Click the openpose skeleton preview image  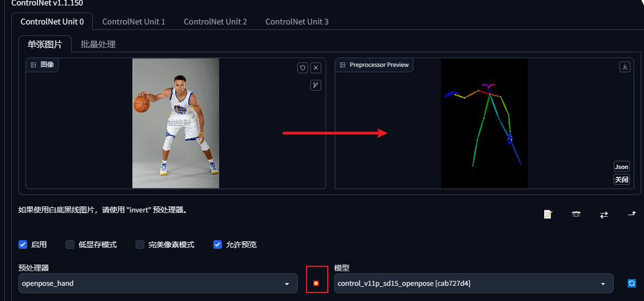[x=484, y=123]
